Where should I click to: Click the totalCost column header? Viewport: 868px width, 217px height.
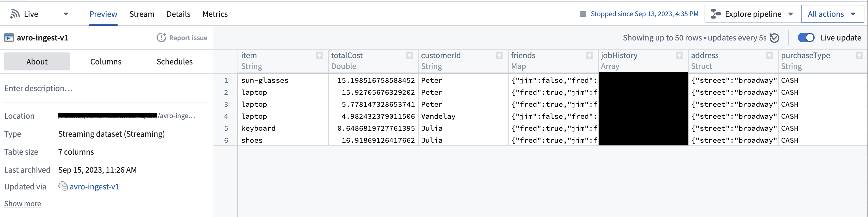373,61
